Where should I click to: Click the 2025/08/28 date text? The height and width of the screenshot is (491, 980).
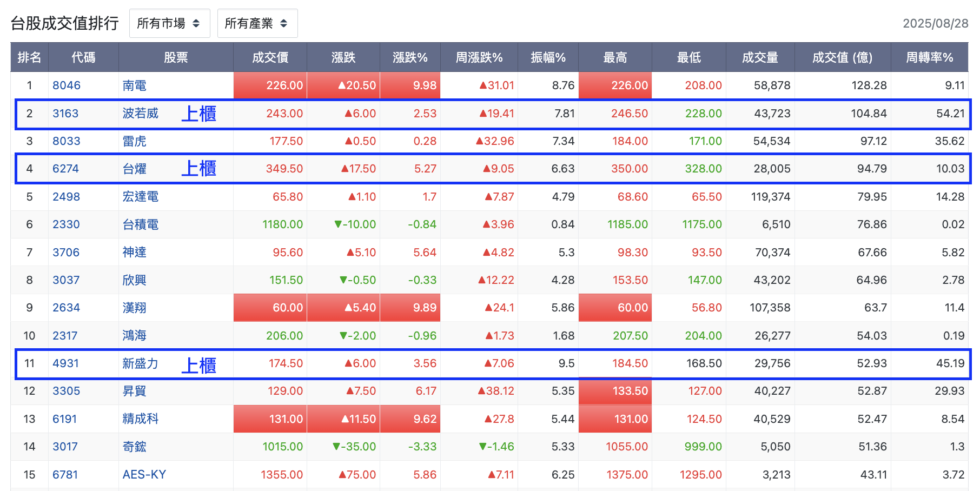point(935,23)
